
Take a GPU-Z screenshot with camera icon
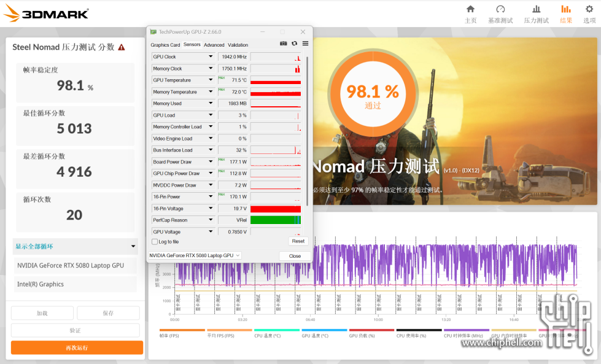[283, 44]
